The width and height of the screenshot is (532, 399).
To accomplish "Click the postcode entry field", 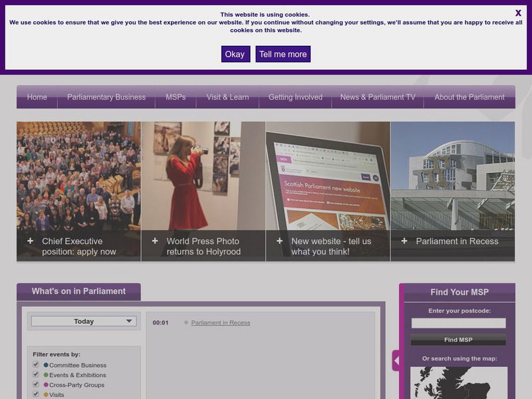I will coord(458,323).
